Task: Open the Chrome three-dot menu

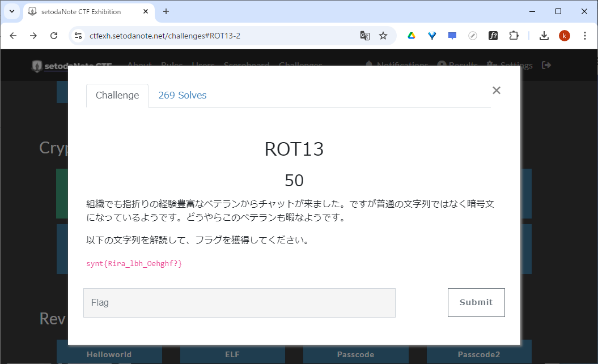Action: (x=585, y=35)
